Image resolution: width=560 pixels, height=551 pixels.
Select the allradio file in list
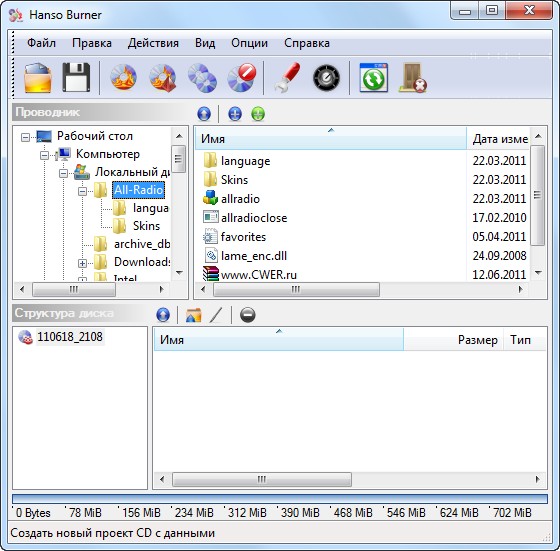[x=240, y=199]
